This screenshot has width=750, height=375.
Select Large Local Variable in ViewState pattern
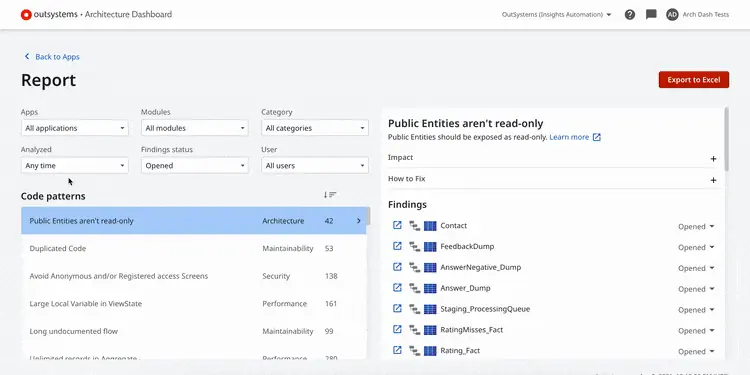tap(194, 304)
